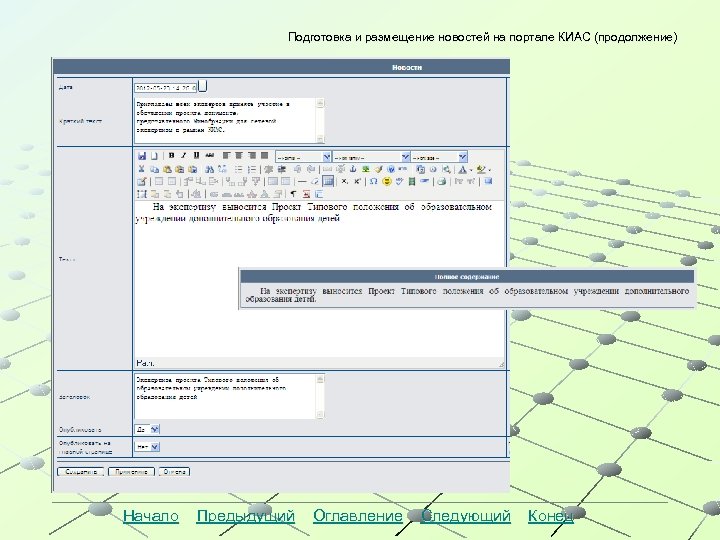Click the Redo arrow icon
This screenshot has height=540, width=720.
click(311, 169)
